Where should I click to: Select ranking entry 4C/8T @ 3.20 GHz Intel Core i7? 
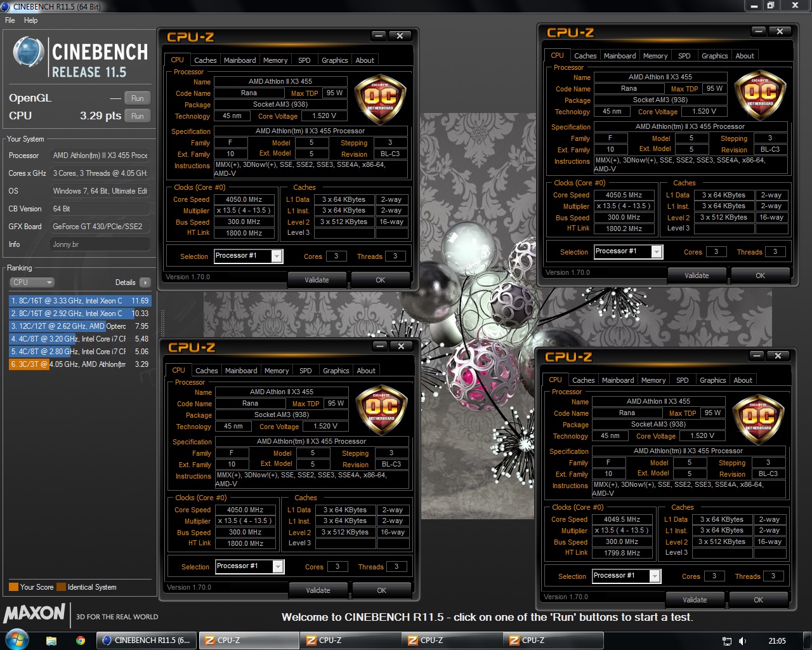79,339
